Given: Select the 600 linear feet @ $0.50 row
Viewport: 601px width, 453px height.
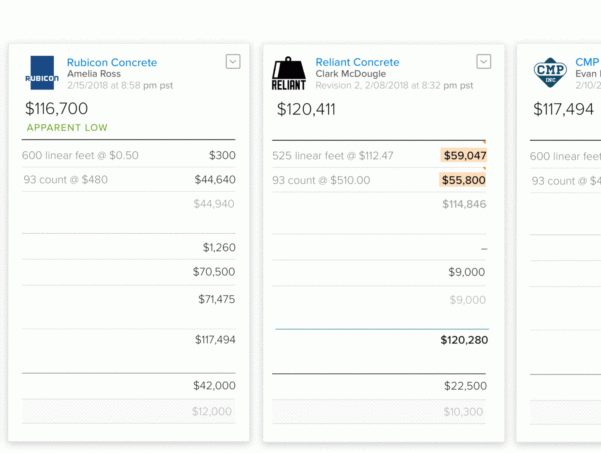Looking at the screenshot, I should point(80,155).
